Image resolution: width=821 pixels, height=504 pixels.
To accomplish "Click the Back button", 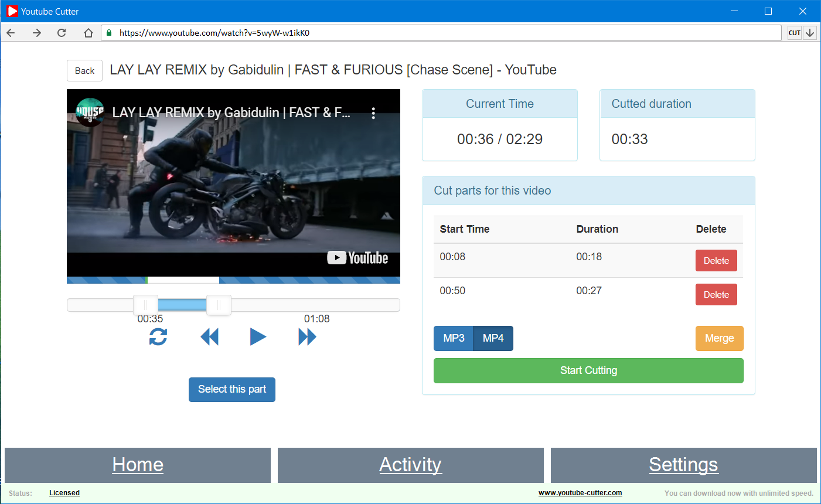I will [85, 70].
